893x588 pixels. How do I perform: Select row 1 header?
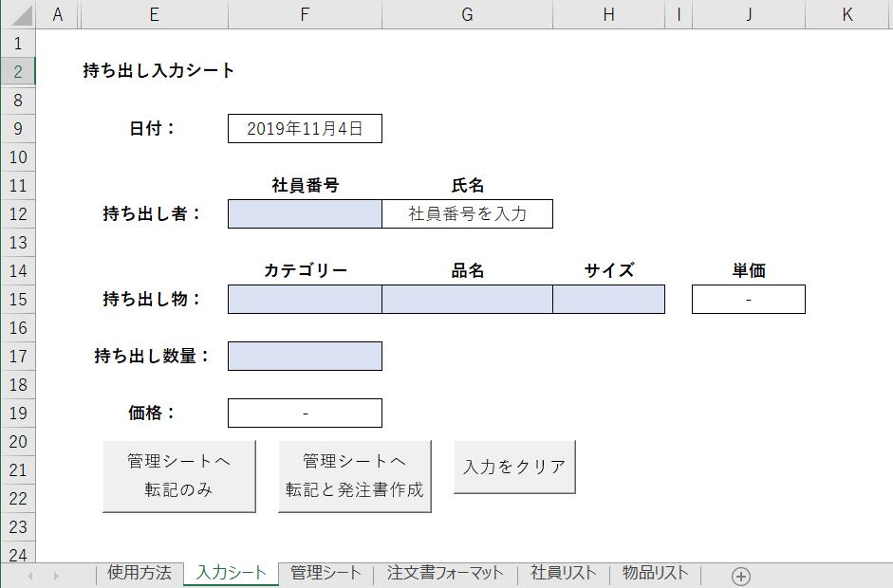(x=18, y=44)
